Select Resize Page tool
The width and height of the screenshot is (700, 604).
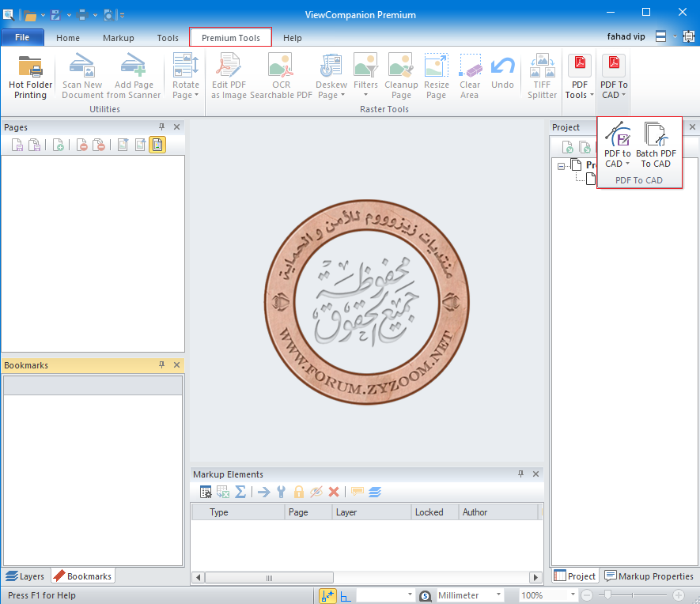pos(436,76)
